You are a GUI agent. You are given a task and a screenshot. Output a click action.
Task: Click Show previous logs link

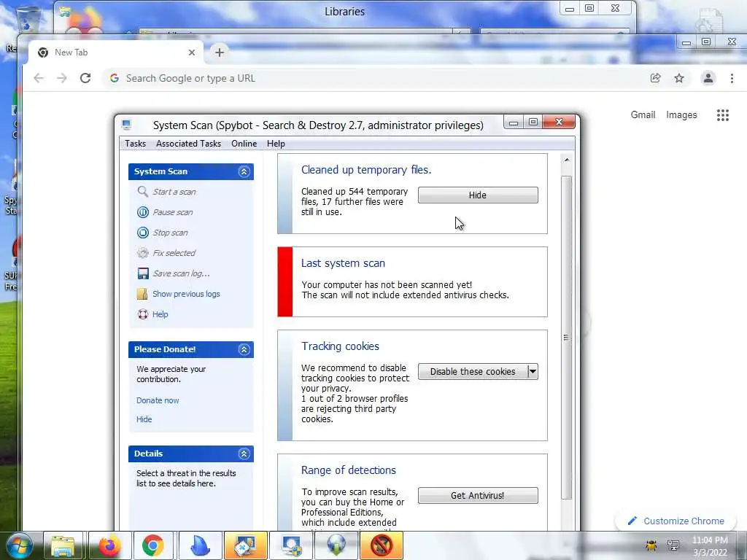coord(186,294)
